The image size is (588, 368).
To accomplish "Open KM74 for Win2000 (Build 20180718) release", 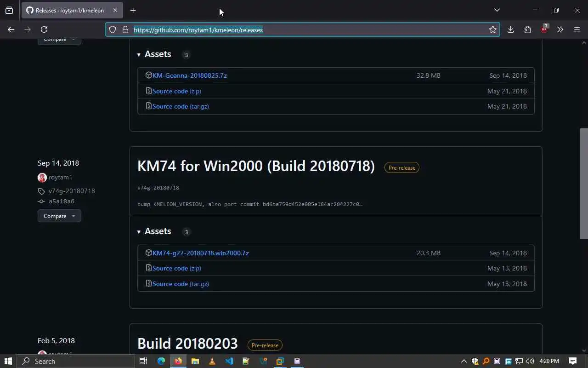I will (256, 166).
